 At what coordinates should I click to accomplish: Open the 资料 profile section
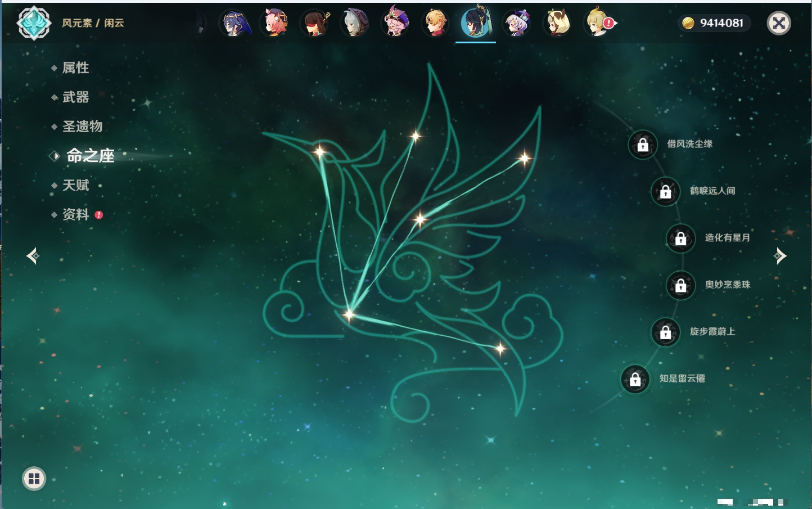pyautogui.click(x=75, y=214)
